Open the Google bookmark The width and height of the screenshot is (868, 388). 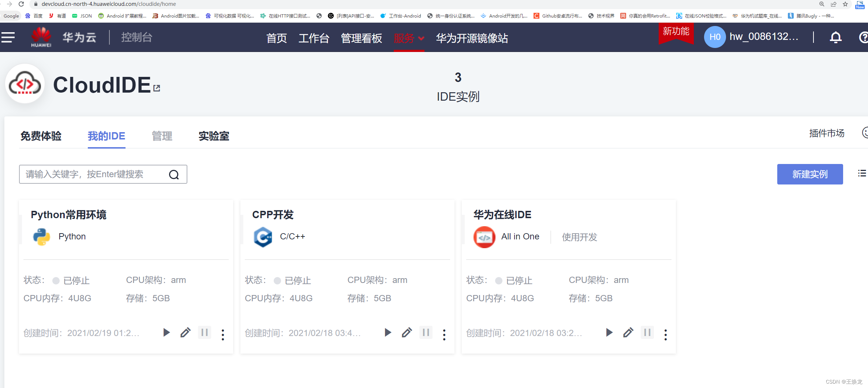[x=11, y=16]
